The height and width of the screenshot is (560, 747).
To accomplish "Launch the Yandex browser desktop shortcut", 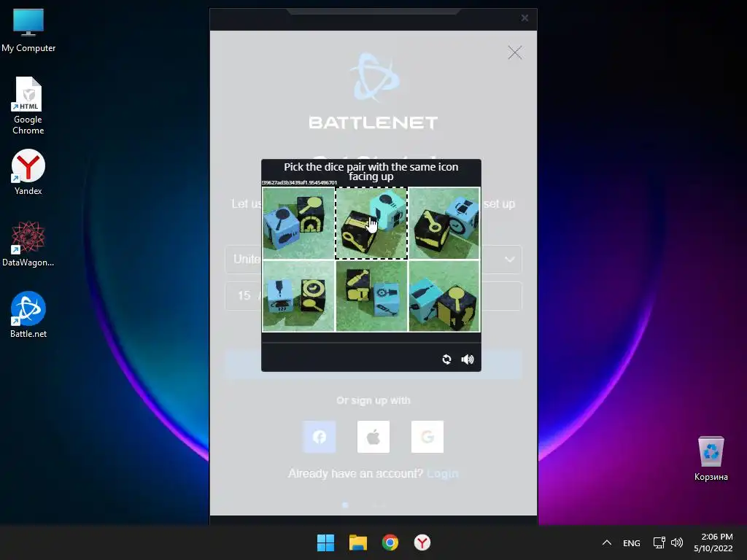I will pos(28,172).
